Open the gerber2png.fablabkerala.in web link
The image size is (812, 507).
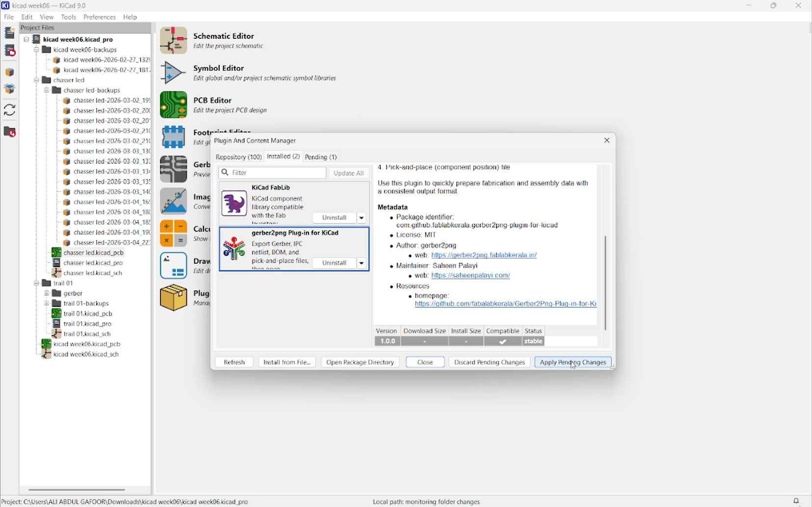pos(484,255)
